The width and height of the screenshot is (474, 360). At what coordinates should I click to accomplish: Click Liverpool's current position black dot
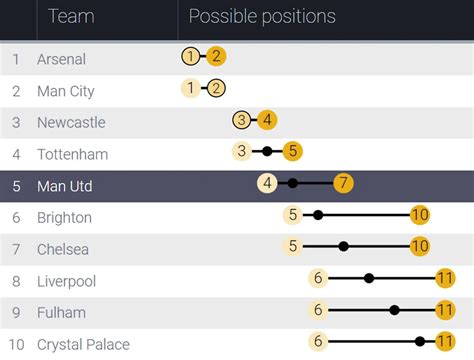tap(369, 278)
